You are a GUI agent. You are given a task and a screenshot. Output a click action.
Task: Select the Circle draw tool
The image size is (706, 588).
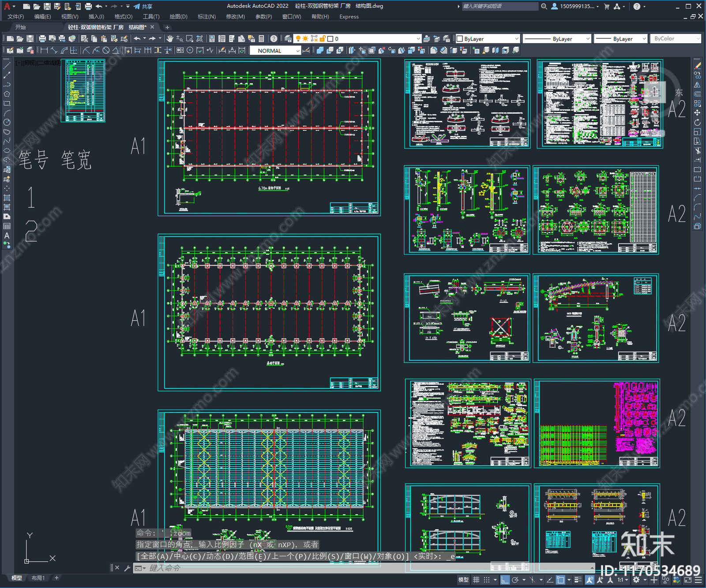click(x=7, y=122)
